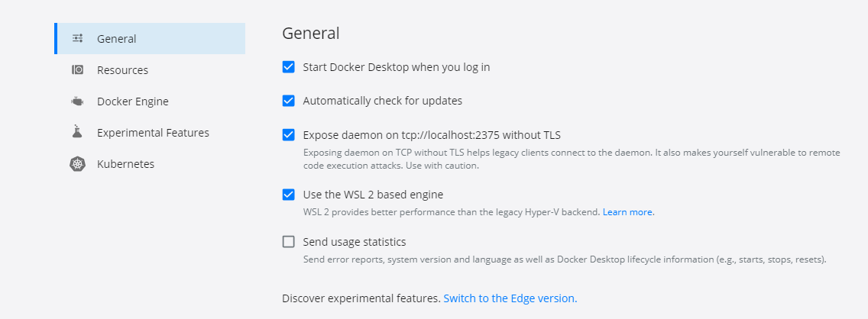Click the Experimental Features flask icon
This screenshot has height=319, width=868.
77,132
